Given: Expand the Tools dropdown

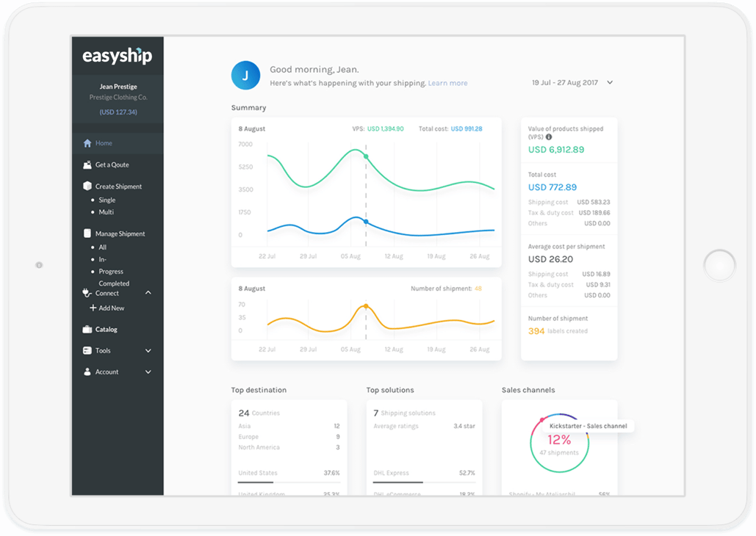Looking at the screenshot, I should click(x=148, y=350).
